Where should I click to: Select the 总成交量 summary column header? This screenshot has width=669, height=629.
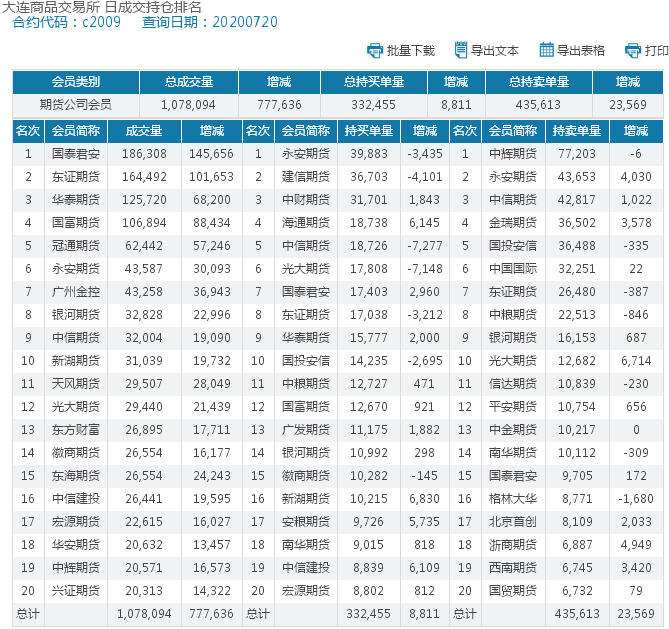(188, 82)
